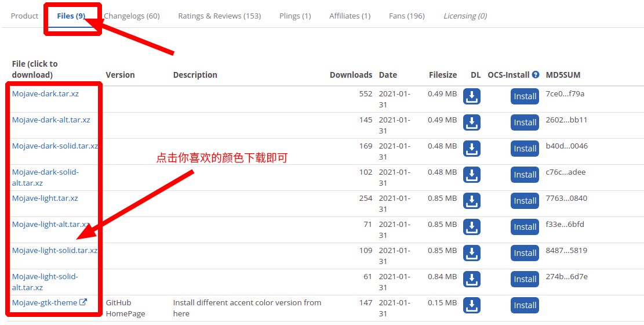Click the 0.84 MB filesize value

coord(442,276)
